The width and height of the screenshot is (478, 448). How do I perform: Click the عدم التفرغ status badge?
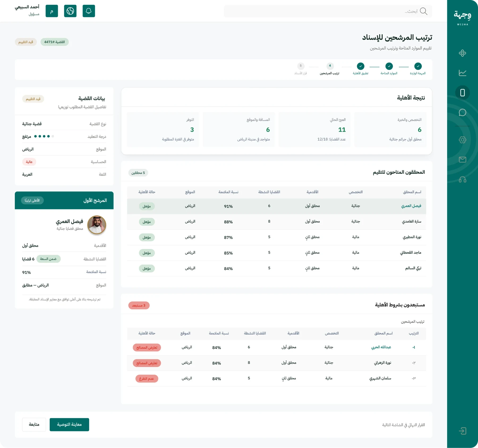(x=147, y=378)
